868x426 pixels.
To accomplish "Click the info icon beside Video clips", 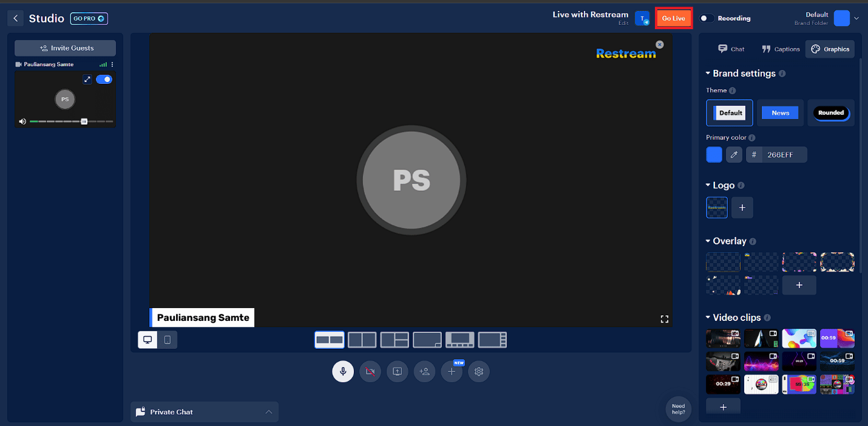I will (767, 318).
